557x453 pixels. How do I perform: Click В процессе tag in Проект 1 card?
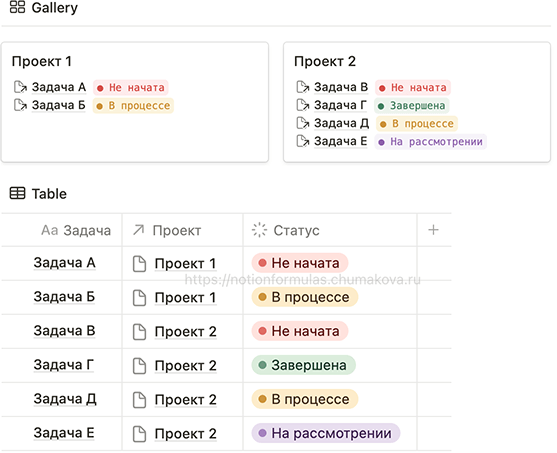point(133,106)
